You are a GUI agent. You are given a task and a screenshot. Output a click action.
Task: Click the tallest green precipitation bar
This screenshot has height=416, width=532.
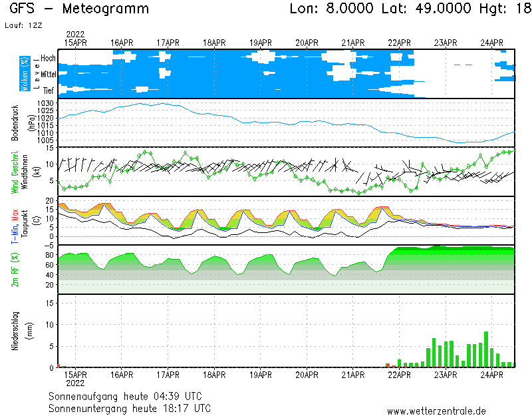(x=486, y=349)
